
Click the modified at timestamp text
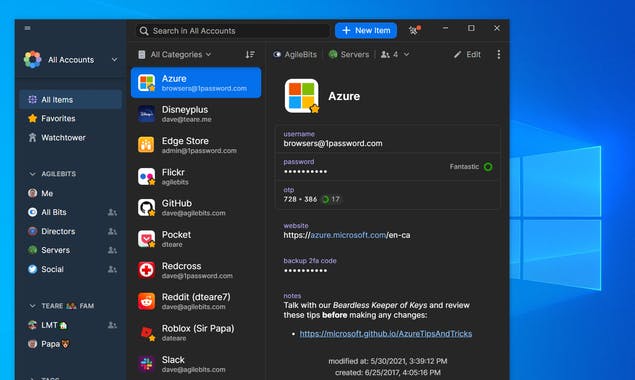[x=388, y=361]
